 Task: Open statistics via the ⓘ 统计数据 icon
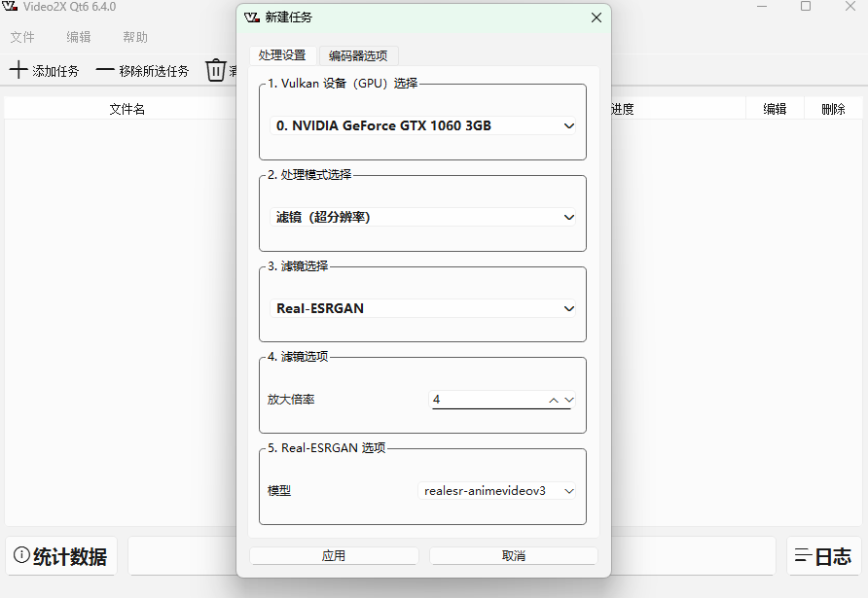(20, 556)
